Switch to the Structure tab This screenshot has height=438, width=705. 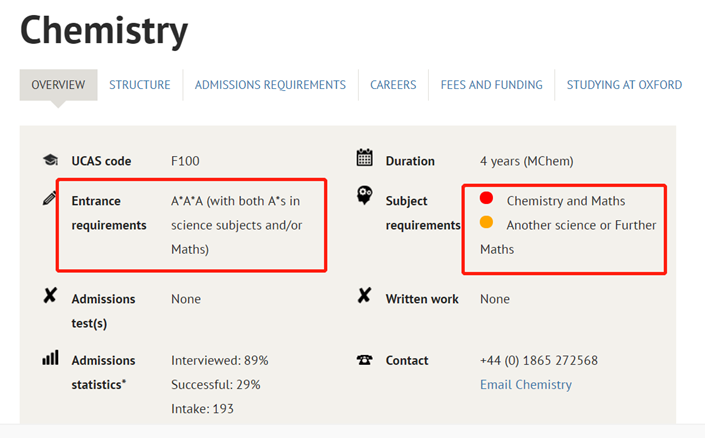[x=140, y=85]
